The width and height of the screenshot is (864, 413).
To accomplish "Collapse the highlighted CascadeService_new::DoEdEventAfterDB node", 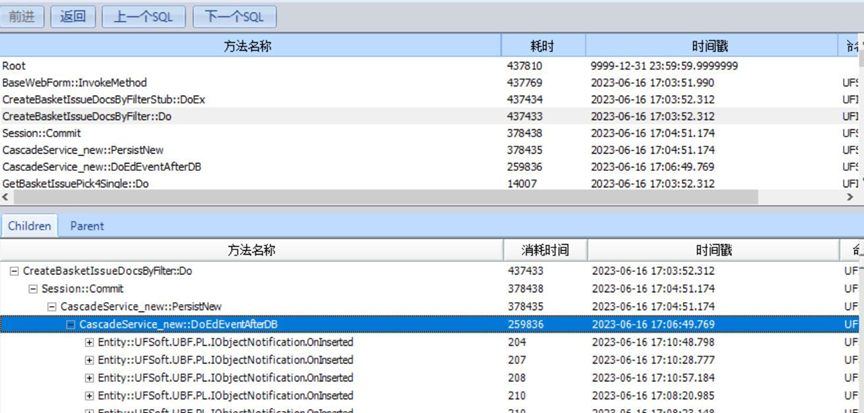I will pyautogui.click(x=71, y=325).
